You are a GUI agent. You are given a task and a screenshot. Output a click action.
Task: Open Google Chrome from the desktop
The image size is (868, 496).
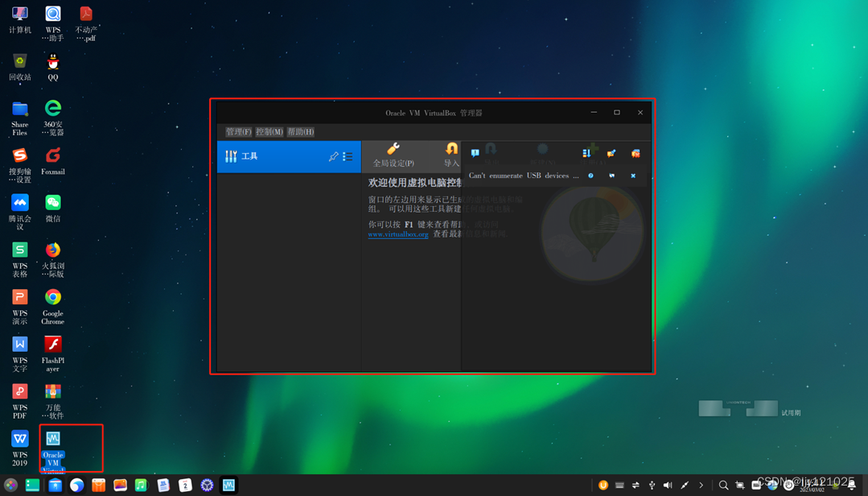point(52,298)
